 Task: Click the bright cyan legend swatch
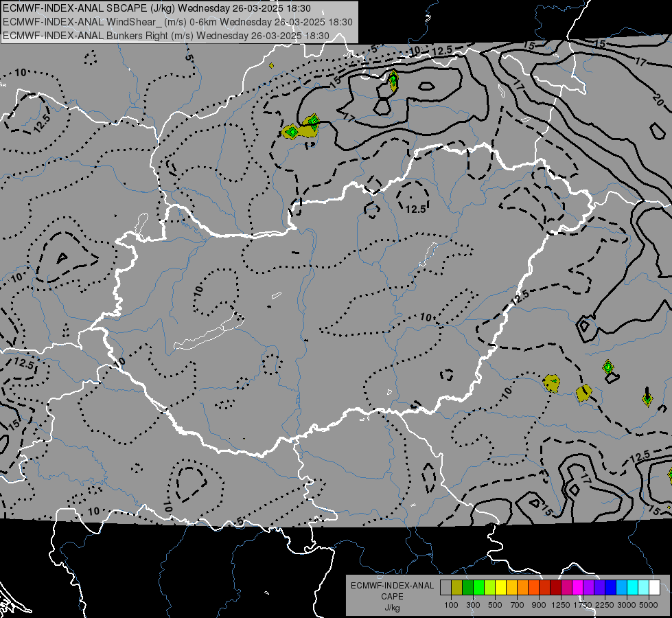[x=633, y=587]
